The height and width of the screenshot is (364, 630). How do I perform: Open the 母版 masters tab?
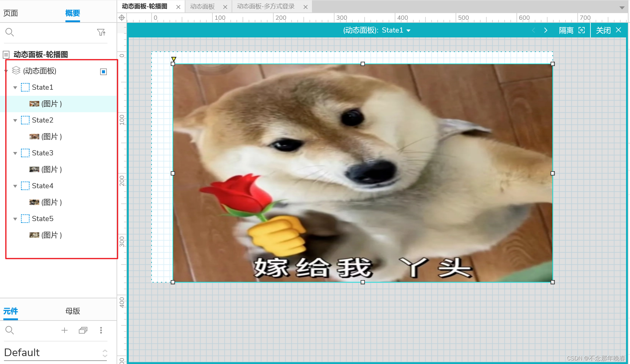point(73,311)
